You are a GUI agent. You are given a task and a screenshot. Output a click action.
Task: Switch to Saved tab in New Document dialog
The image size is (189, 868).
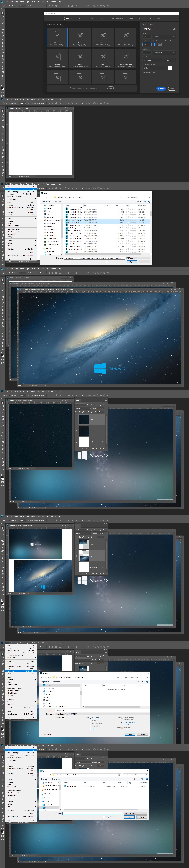tap(80, 18)
